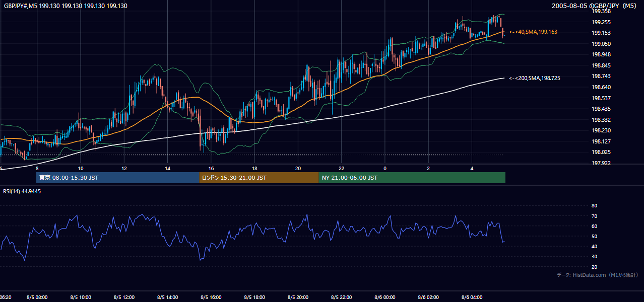The width and height of the screenshot is (644, 302).
Task: Click hour label 12 under price chart
Action: (x=124, y=168)
